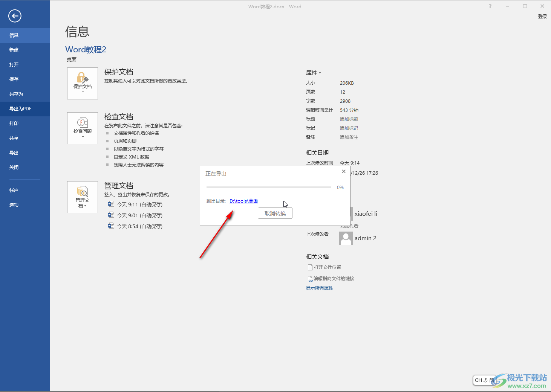Open the Manage Document (管理文档) button
Screen dimensions: 551x392
point(83,197)
